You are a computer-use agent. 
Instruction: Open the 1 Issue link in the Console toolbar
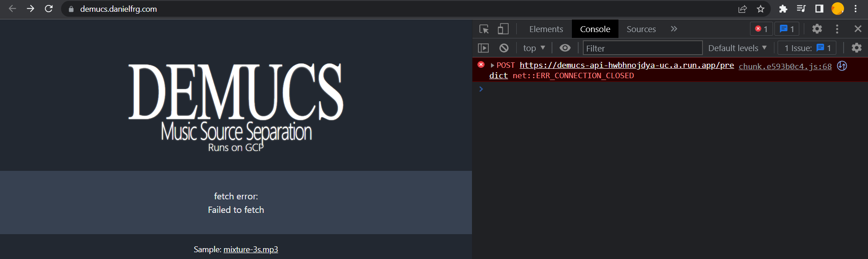(807, 48)
